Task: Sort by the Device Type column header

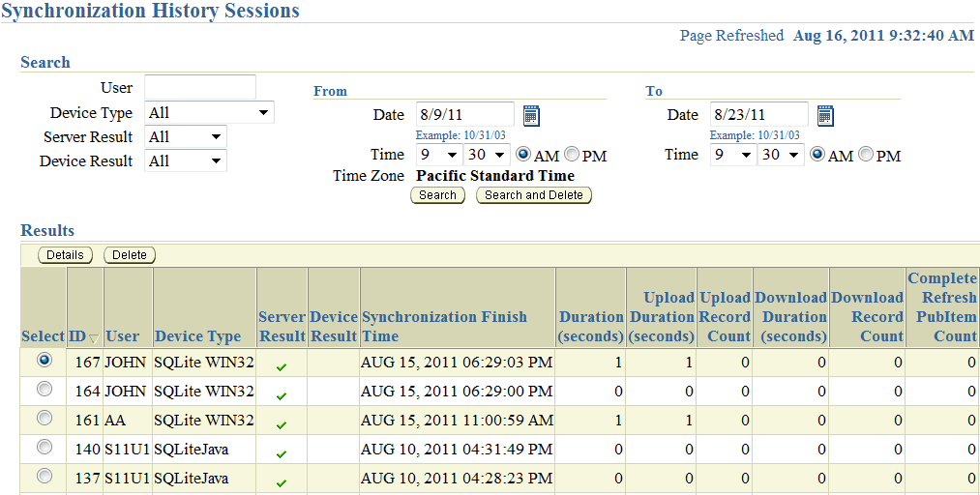Action: pos(197,336)
